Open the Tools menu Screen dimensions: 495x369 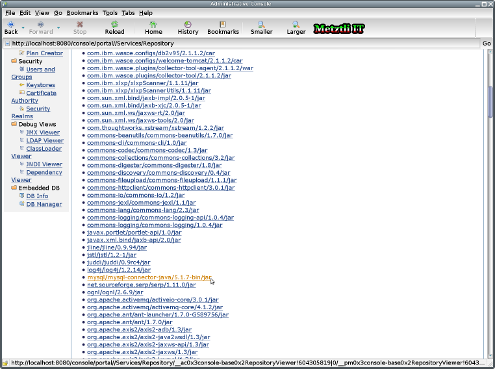pos(110,13)
